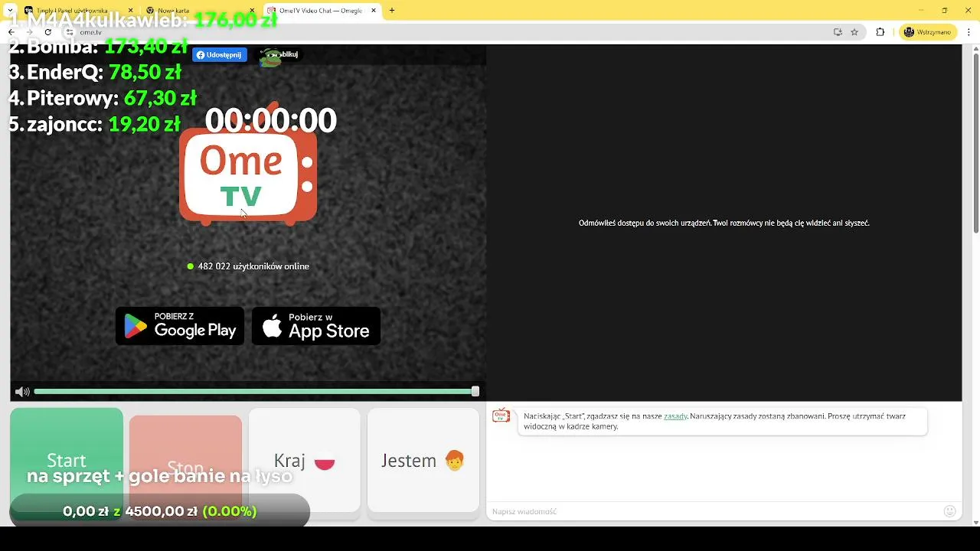Open the Wstrzymano profile button
This screenshot has width=980, height=551.
point(928,32)
